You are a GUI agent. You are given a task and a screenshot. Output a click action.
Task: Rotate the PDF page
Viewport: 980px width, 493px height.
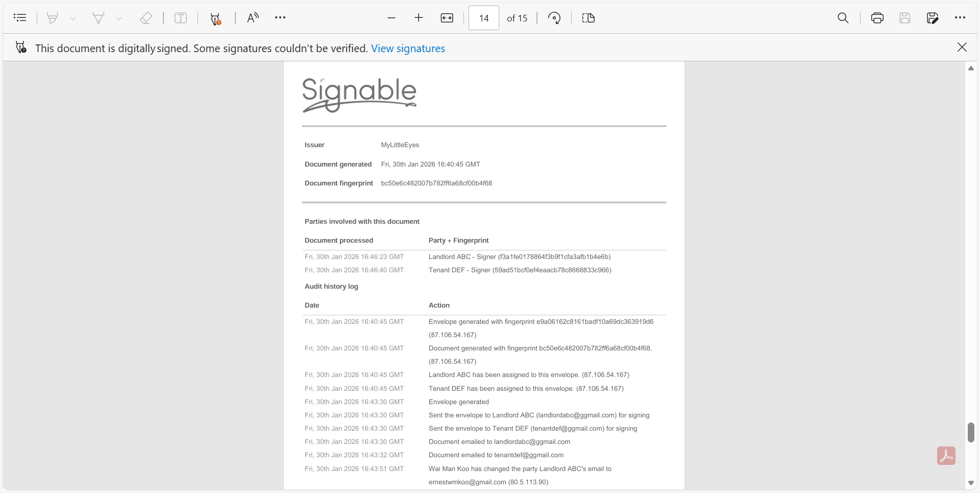click(554, 18)
